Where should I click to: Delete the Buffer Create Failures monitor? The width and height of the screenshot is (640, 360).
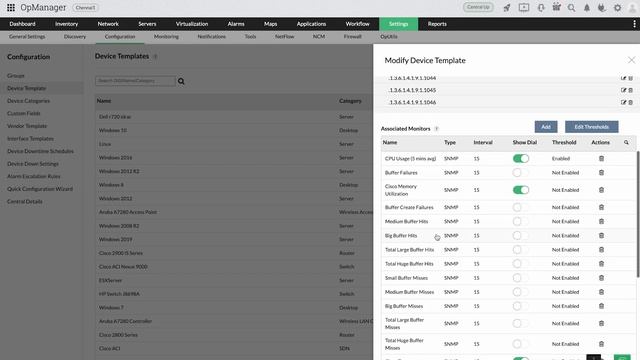tap(601, 207)
